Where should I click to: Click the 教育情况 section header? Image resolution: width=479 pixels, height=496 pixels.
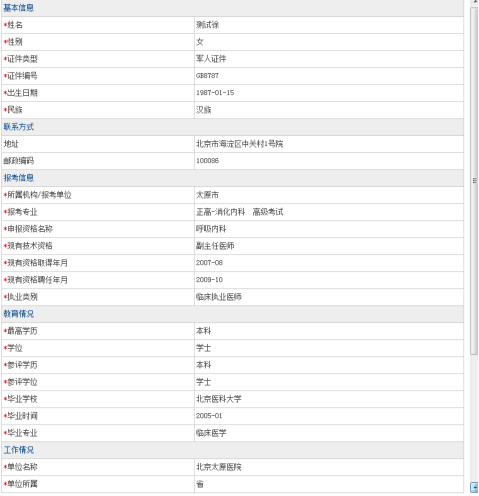click(19, 314)
